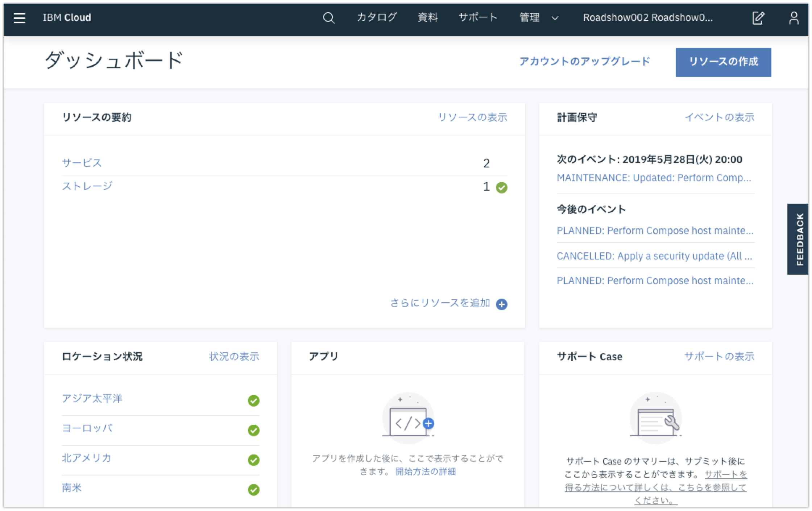Click the リソースの作成 button
Screen dimensions: 812x511
(x=723, y=62)
